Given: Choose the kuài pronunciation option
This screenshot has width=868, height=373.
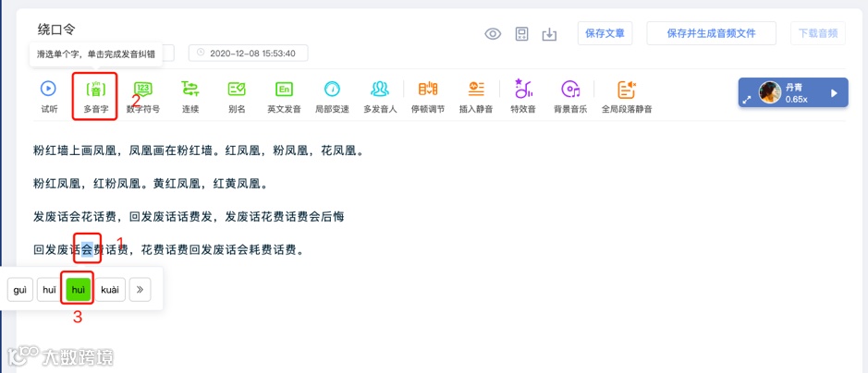Looking at the screenshot, I should pos(110,290).
